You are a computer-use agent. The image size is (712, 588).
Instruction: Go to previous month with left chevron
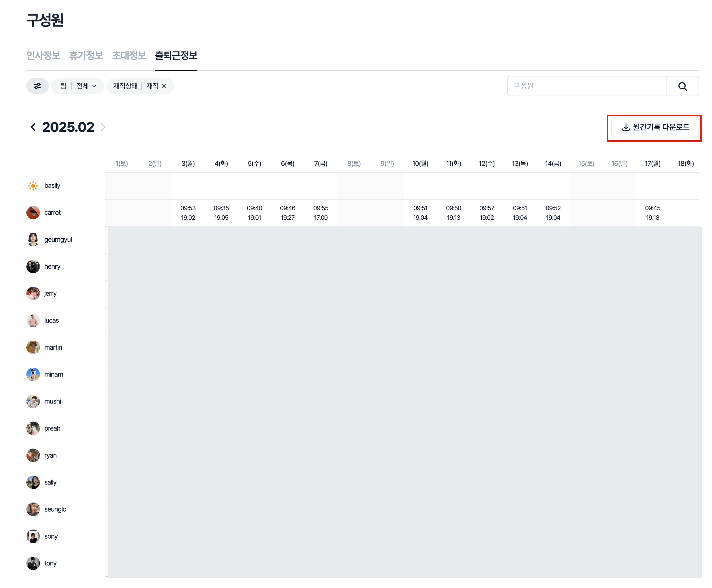tap(33, 127)
